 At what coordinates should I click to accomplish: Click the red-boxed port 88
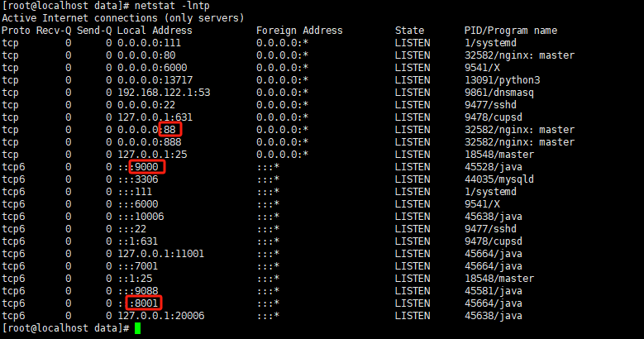(171, 130)
